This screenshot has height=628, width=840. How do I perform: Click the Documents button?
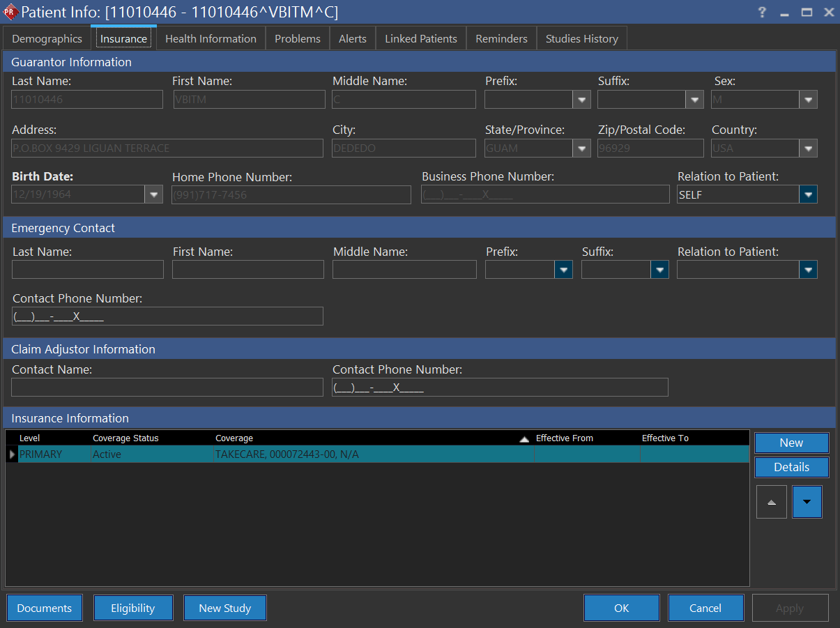[x=45, y=608]
